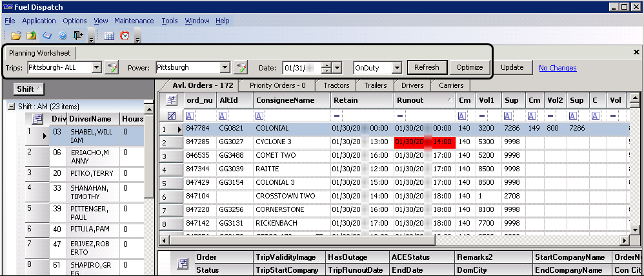Open the calendar grid toolbar icon
The width and height of the screenshot is (644, 276).
point(109,36)
